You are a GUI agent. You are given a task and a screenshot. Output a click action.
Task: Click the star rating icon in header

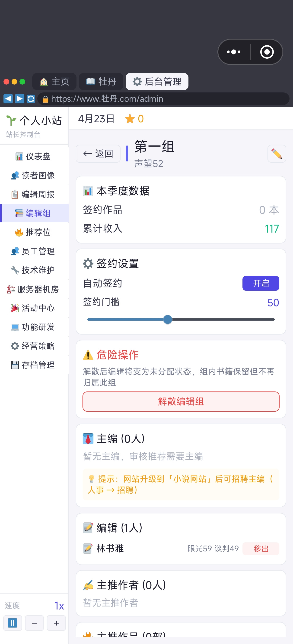point(130,119)
